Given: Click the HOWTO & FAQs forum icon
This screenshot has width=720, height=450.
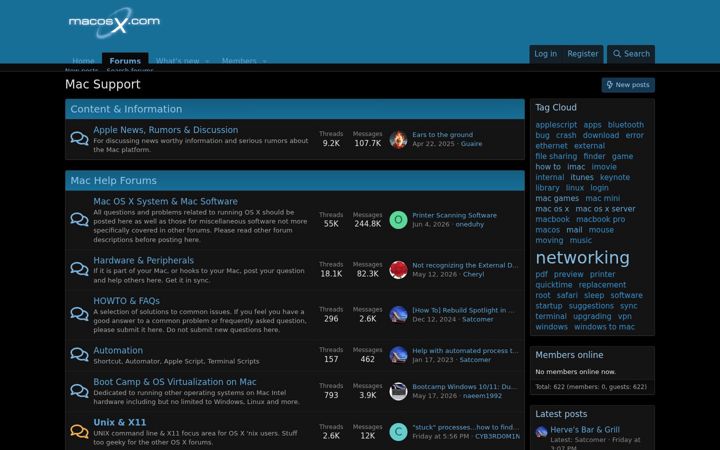Looking at the screenshot, I should point(79,314).
